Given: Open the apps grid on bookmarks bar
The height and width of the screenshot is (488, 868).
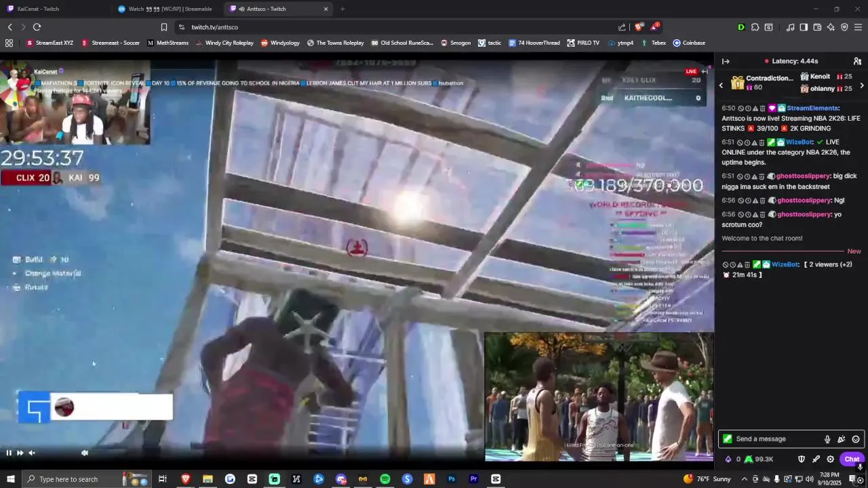Looking at the screenshot, I should point(9,43).
